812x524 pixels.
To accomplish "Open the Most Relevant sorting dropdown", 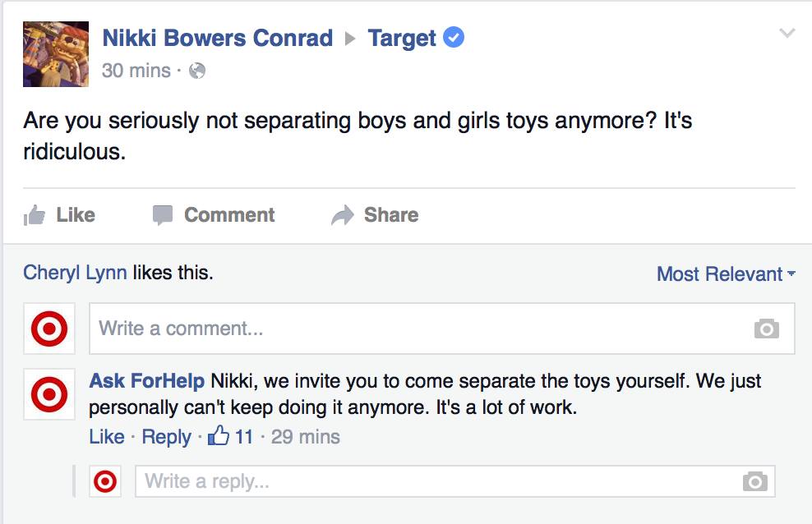I will [724, 274].
